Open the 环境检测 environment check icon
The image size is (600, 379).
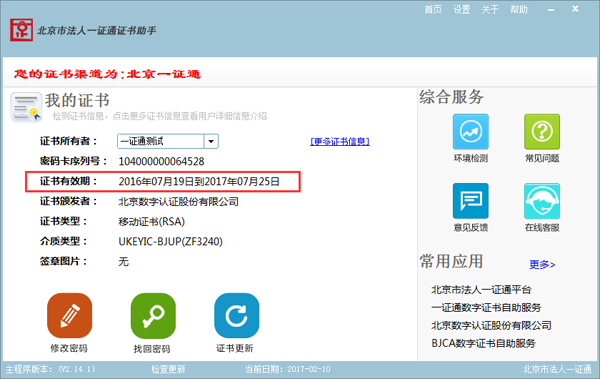471,132
